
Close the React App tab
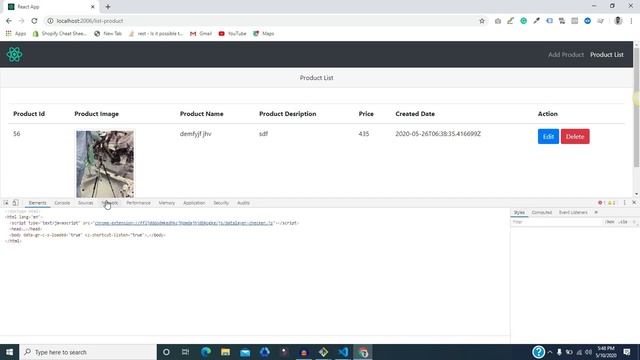[93, 7]
